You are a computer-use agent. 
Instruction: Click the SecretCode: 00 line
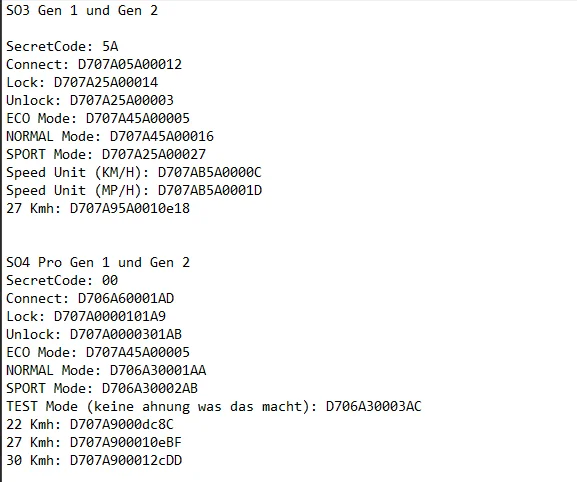click(62, 281)
